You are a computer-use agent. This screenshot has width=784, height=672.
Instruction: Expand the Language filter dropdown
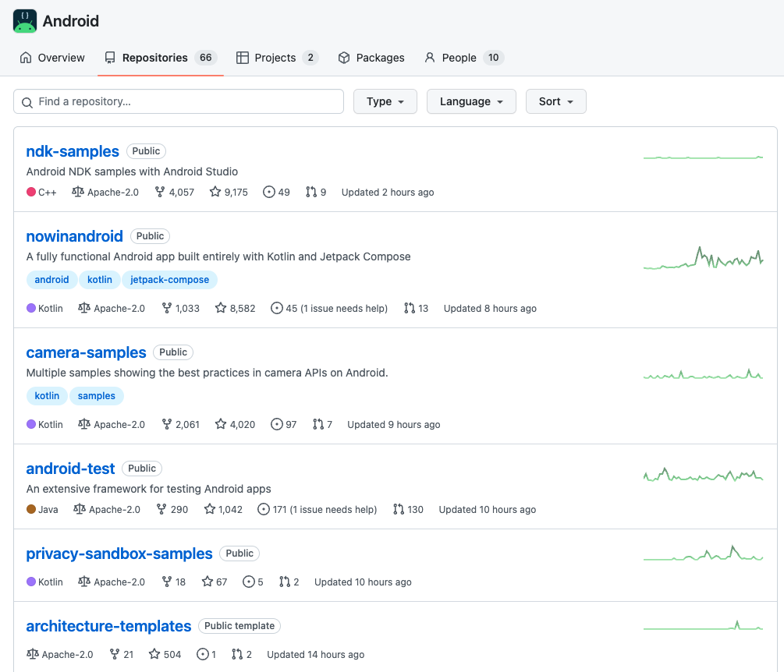point(471,101)
